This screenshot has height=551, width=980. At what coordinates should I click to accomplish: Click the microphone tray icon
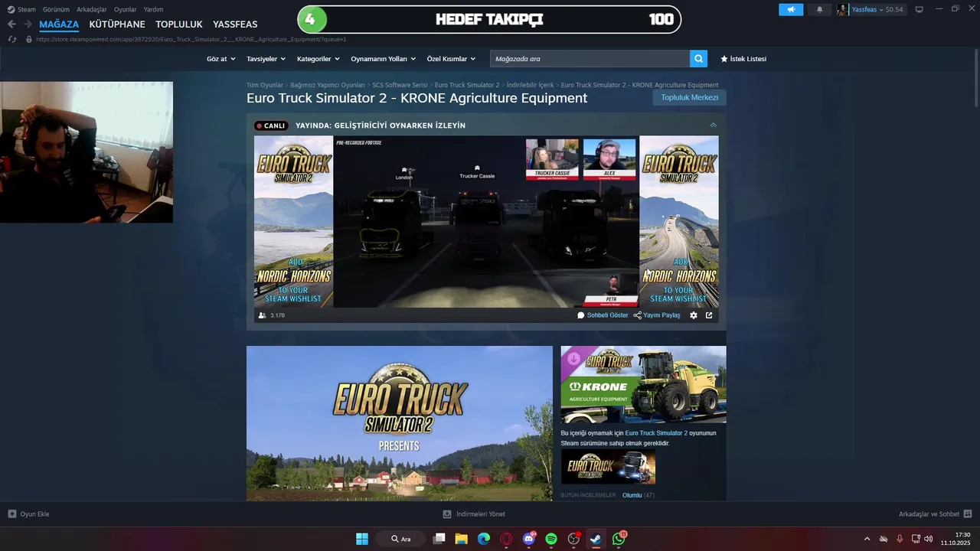[x=900, y=539]
